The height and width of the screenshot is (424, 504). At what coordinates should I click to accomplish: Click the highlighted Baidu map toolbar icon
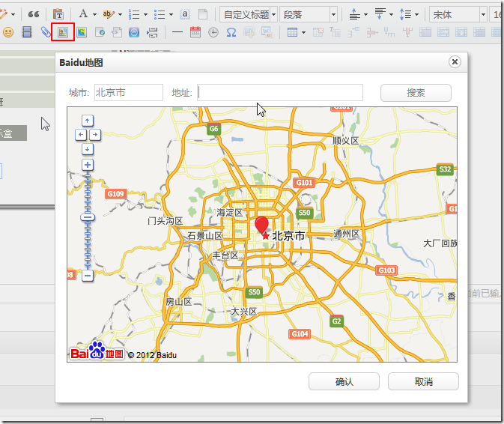(63, 32)
